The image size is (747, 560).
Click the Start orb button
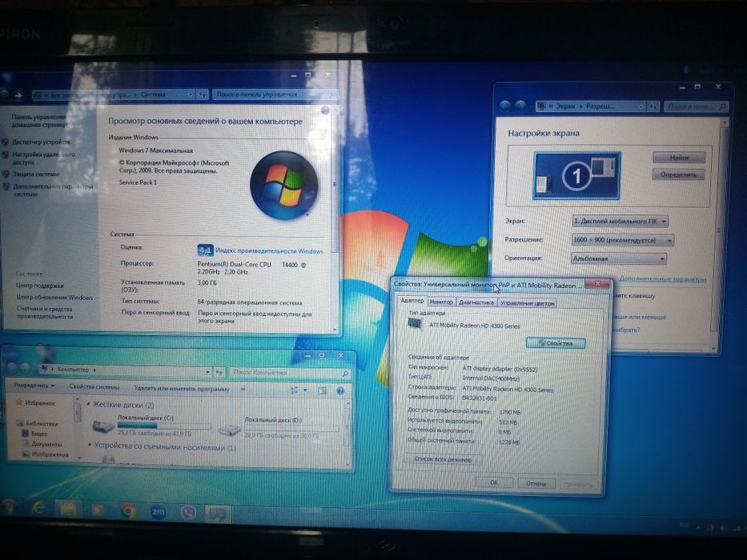click(9, 506)
